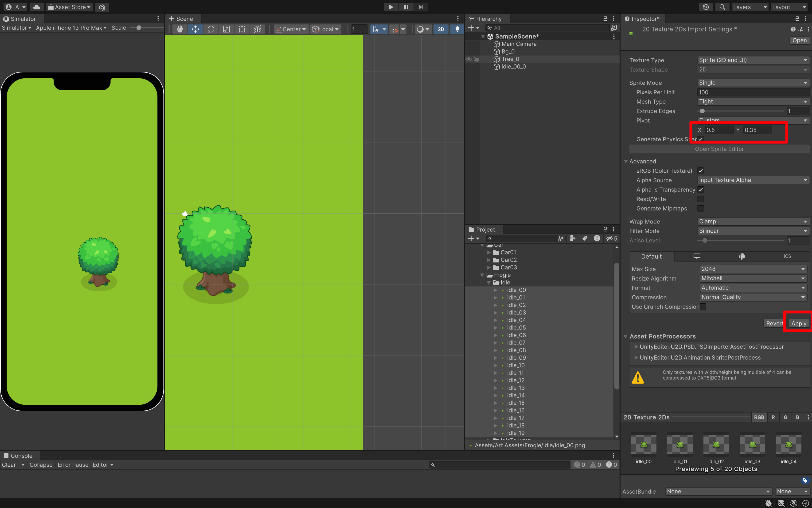Toggle scene lighting bulb icon
The width and height of the screenshot is (812, 508).
pos(457,29)
